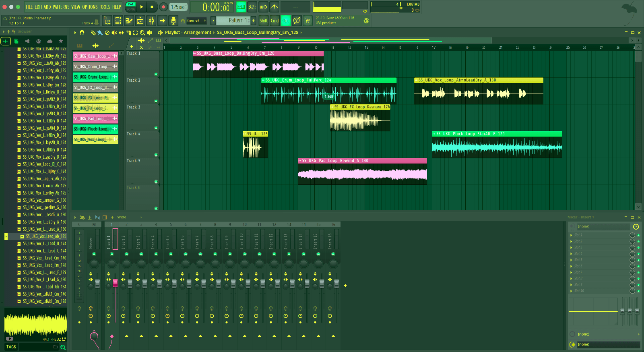
Task: Open the HELP menu
Action: [x=116, y=7]
